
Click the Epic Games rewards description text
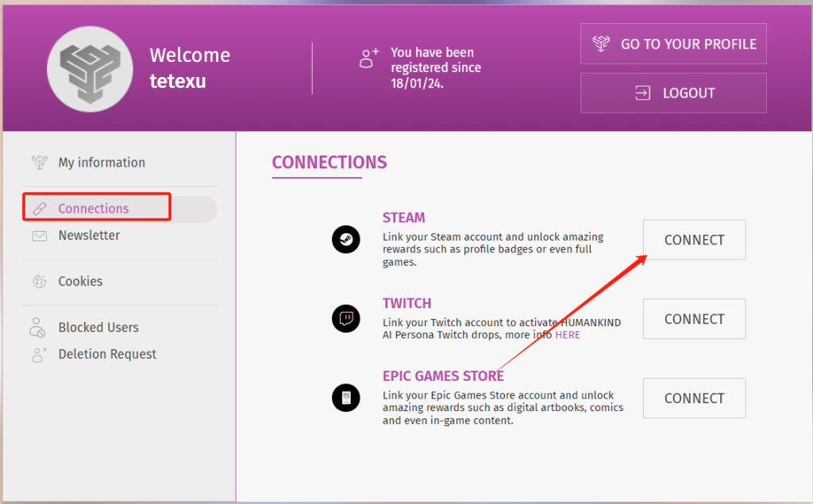tap(503, 407)
